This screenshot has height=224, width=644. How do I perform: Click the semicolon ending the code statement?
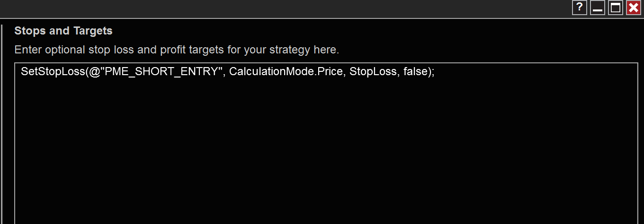(x=433, y=72)
